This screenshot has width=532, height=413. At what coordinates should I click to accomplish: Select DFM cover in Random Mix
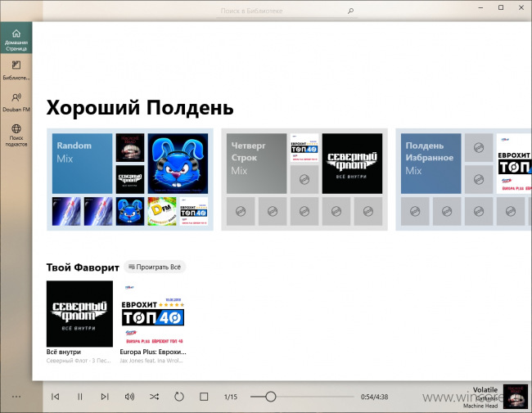[162, 211]
